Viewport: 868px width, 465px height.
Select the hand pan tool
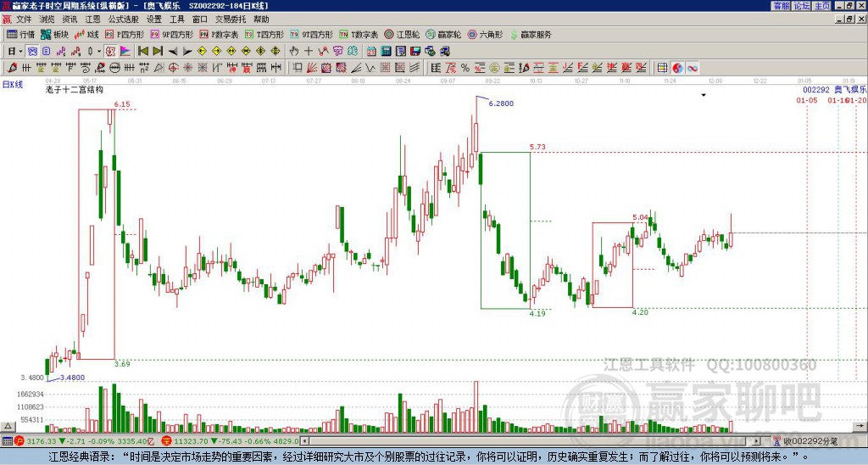pos(294,51)
